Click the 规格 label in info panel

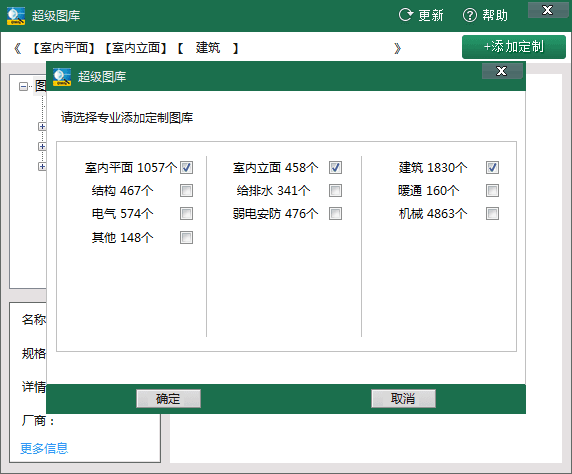[34, 354]
